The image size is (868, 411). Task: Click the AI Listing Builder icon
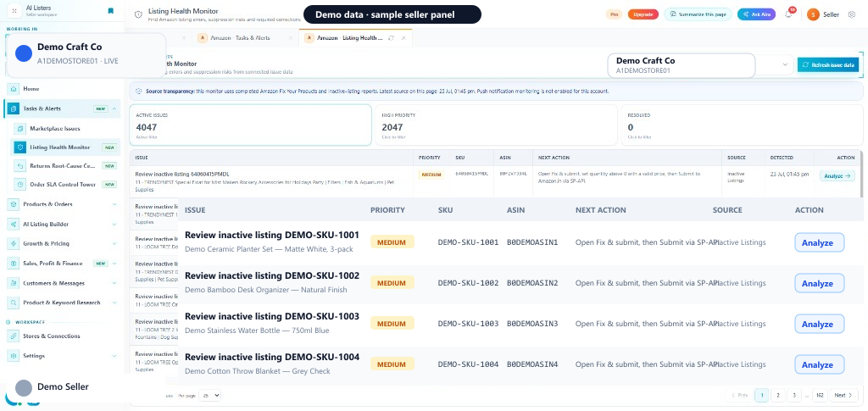pos(13,224)
